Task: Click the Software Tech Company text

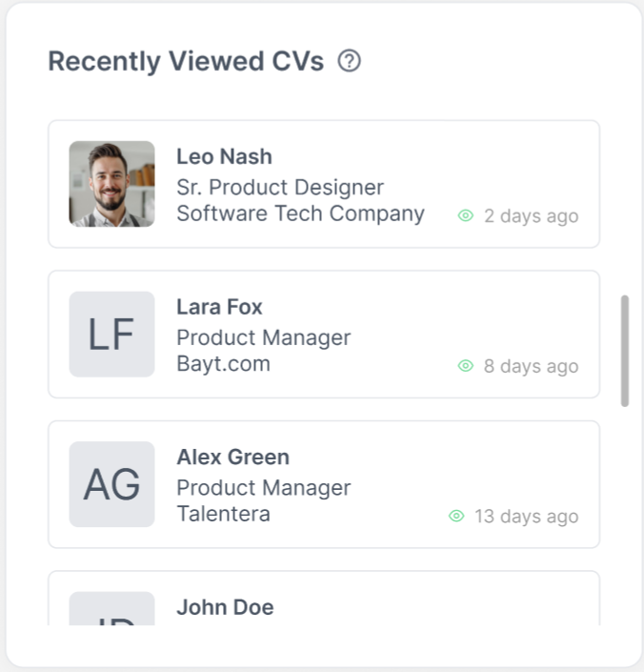Action: (300, 214)
